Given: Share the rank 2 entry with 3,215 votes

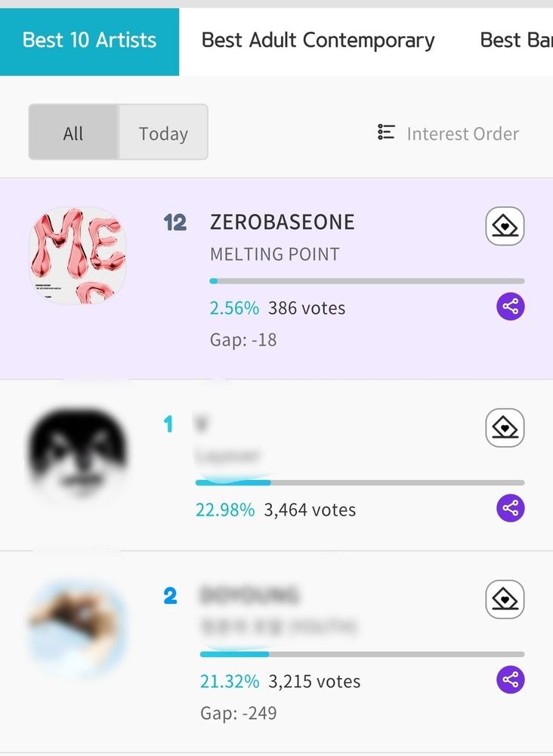Looking at the screenshot, I should (x=511, y=680).
